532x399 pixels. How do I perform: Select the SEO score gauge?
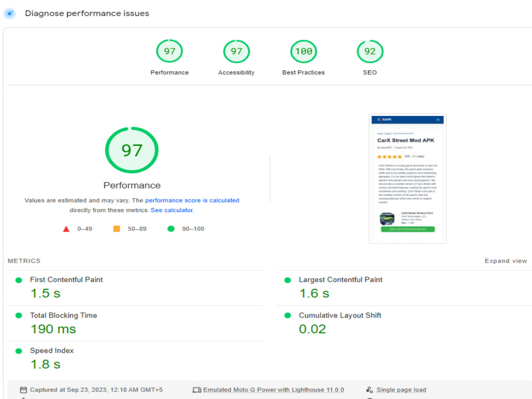tap(370, 51)
